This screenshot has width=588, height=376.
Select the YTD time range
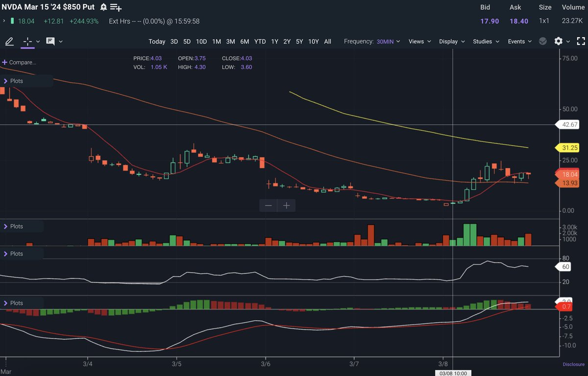(x=260, y=42)
